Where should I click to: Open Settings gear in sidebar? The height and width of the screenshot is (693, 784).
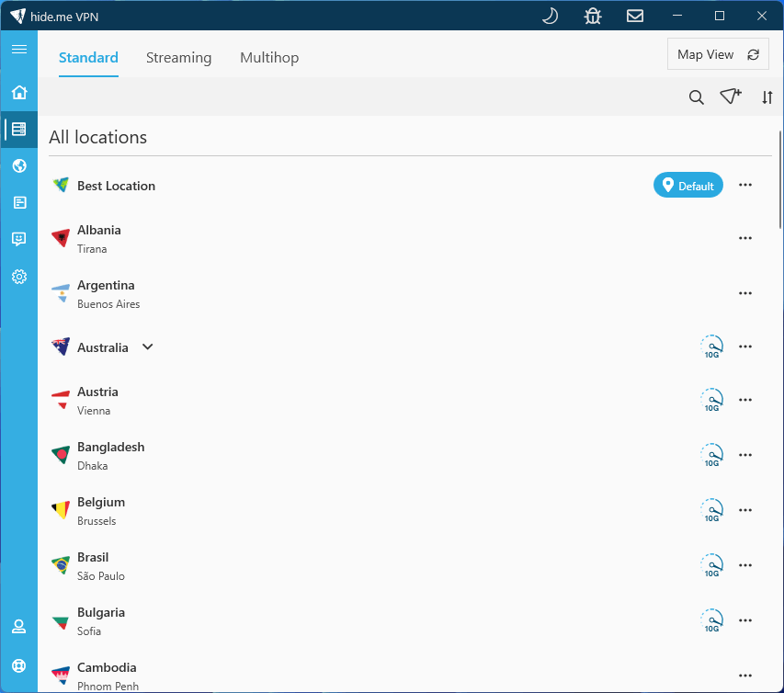click(x=19, y=277)
